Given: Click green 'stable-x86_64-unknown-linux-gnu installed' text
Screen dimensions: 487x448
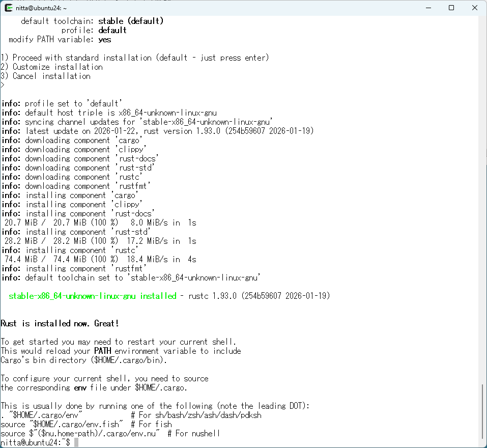Looking at the screenshot, I should click(93, 296).
